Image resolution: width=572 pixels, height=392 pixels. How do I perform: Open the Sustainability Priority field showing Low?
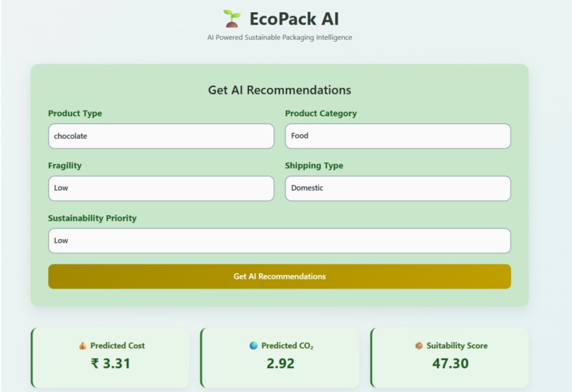click(280, 241)
